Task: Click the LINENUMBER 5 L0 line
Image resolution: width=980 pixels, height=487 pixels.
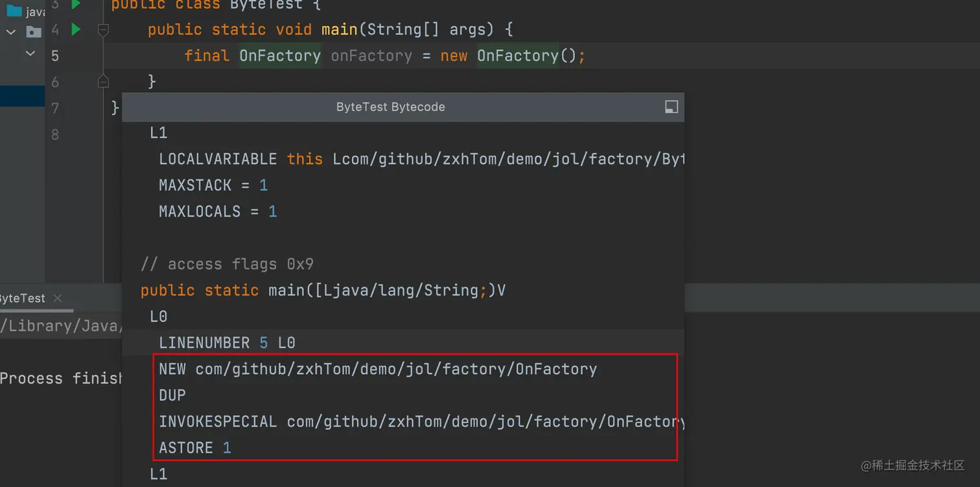Action: point(227,342)
